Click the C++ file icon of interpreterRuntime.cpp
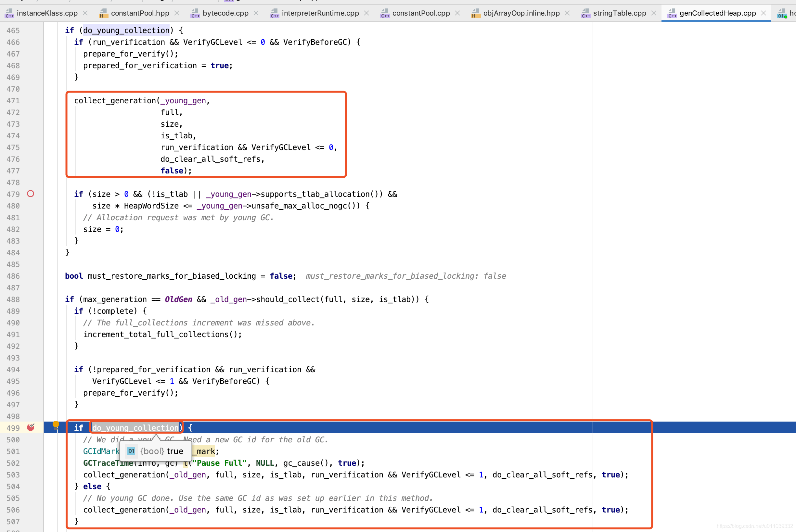Viewport: 796px width, 532px height. point(275,13)
